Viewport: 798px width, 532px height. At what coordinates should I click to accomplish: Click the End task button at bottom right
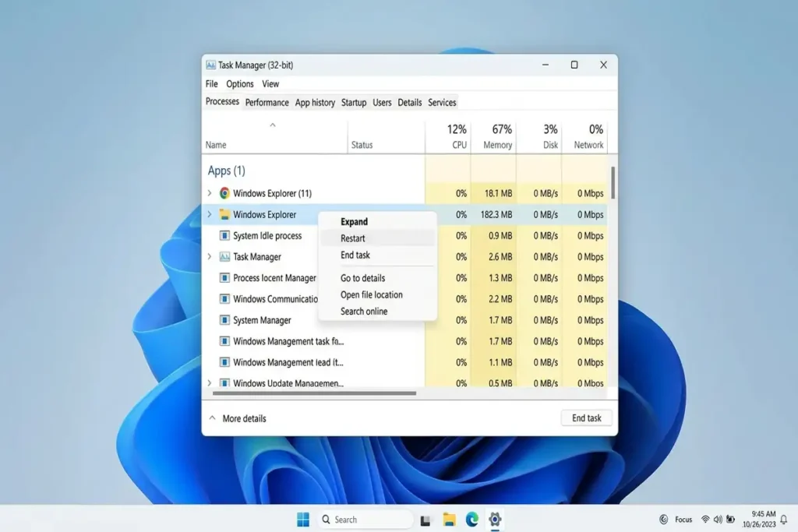tap(586, 417)
